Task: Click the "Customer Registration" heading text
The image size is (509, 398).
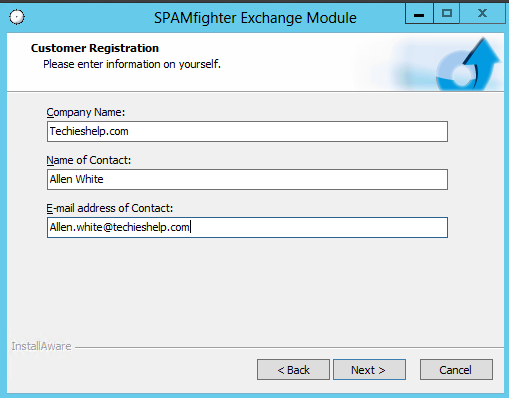Action: (95, 48)
